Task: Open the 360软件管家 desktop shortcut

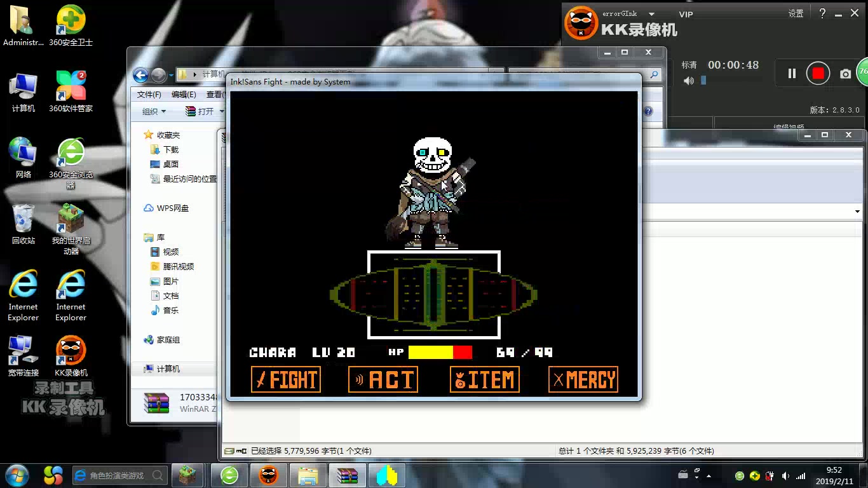Action: (71, 93)
